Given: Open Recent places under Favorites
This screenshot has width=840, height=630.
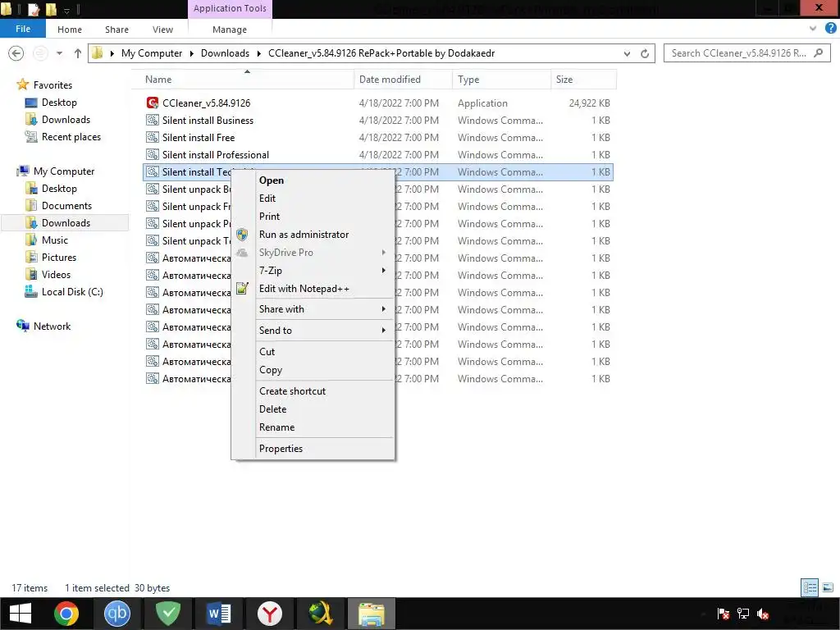Looking at the screenshot, I should (71, 137).
